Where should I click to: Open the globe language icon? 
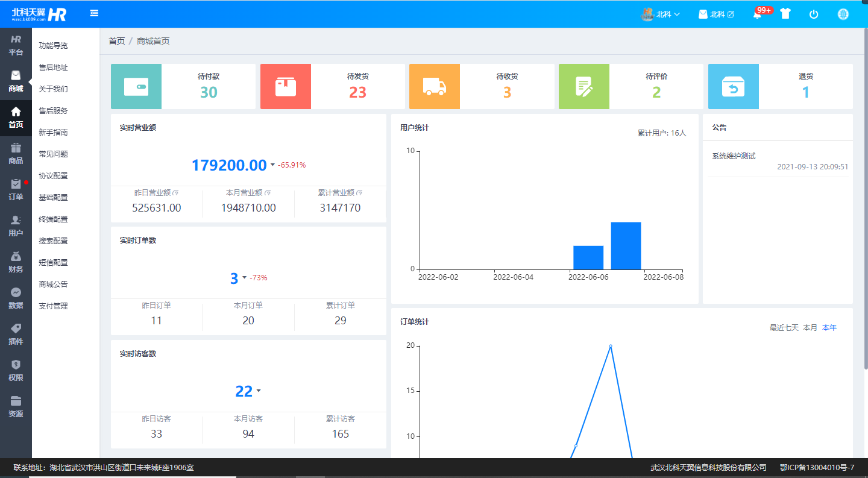click(x=843, y=14)
